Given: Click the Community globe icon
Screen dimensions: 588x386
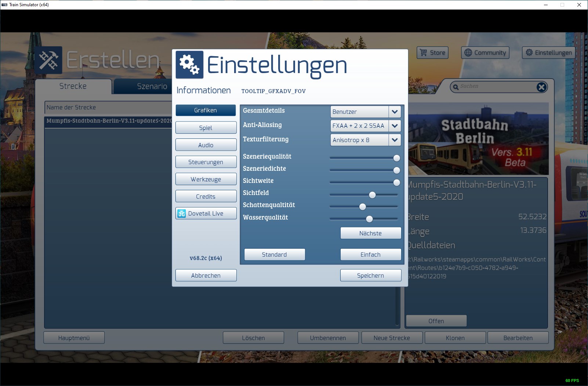Looking at the screenshot, I should click(468, 53).
